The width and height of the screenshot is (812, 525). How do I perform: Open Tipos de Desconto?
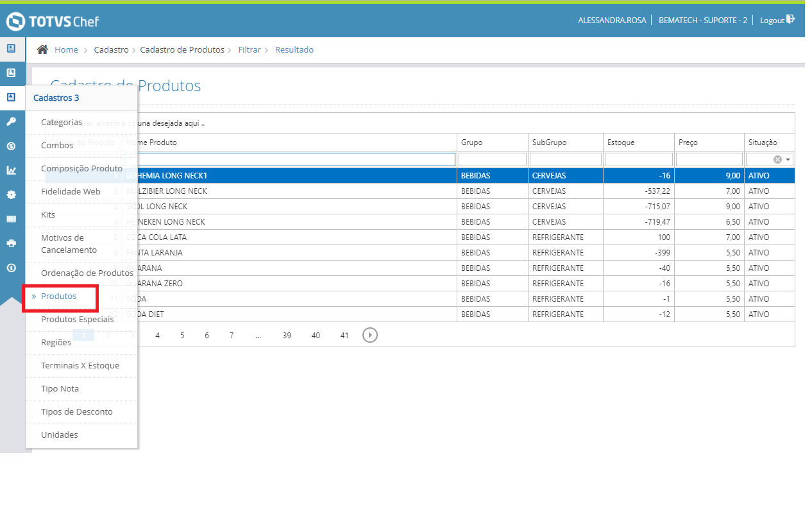coord(77,411)
